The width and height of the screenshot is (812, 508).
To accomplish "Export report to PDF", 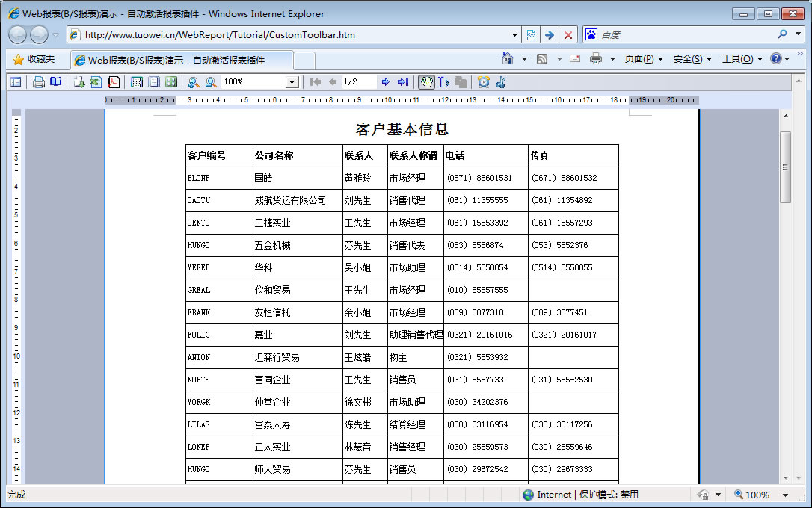I will coord(114,82).
